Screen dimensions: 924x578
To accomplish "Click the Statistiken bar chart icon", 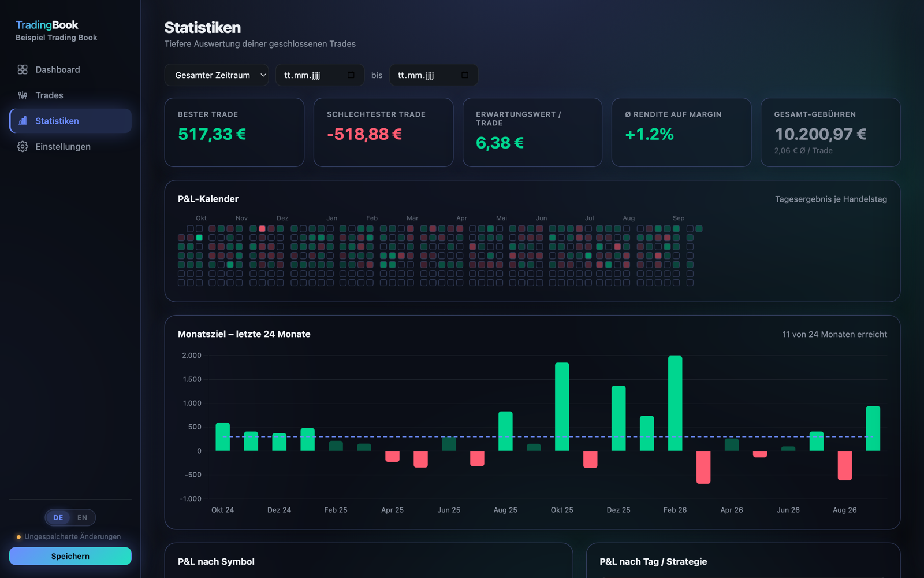I will click(23, 121).
